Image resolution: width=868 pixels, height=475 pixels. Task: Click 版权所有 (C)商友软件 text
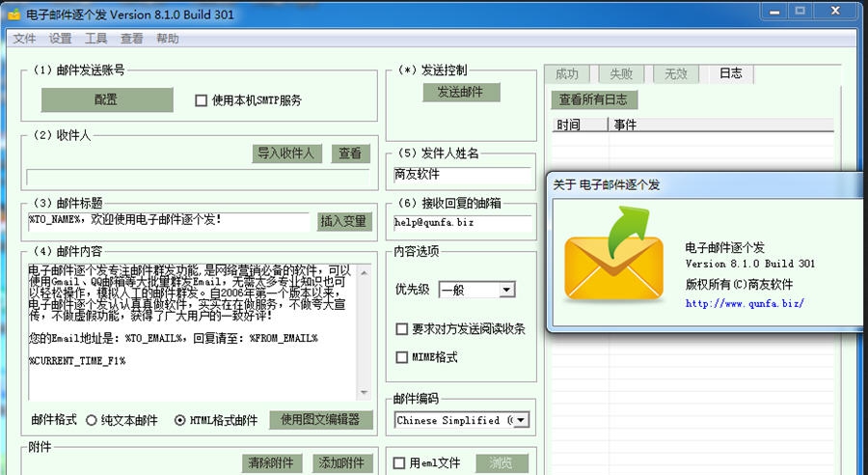[x=740, y=285]
